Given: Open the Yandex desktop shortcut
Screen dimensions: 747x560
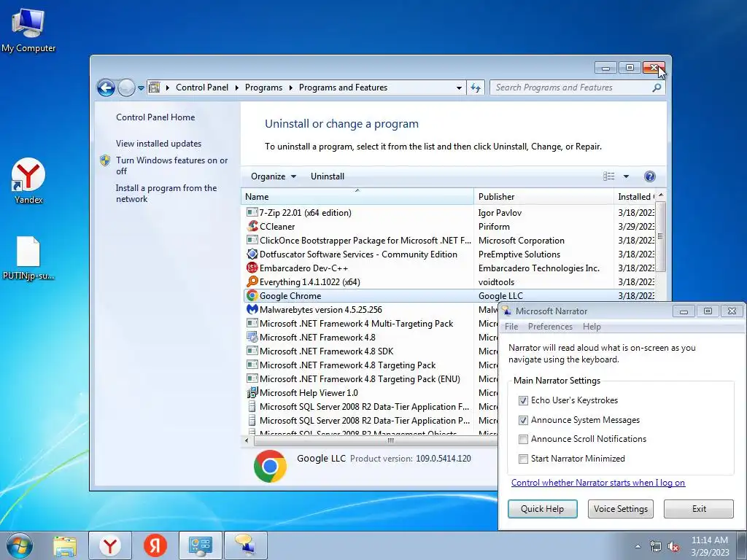Looking at the screenshot, I should pyautogui.click(x=28, y=181).
